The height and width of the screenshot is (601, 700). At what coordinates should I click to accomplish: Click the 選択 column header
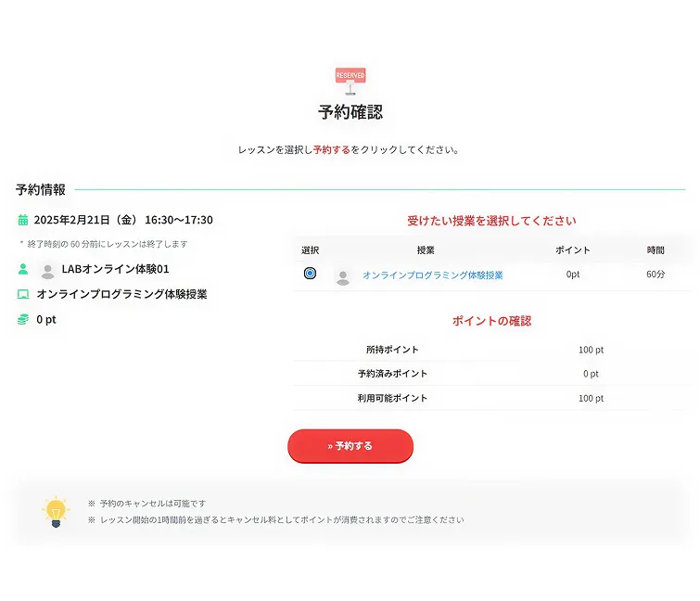coord(310,249)
